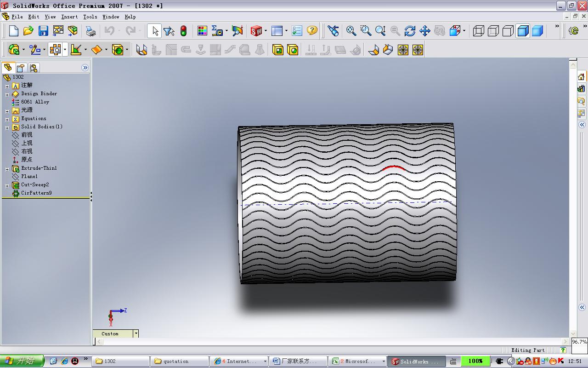Expand the 注解 annotations node

7,86
